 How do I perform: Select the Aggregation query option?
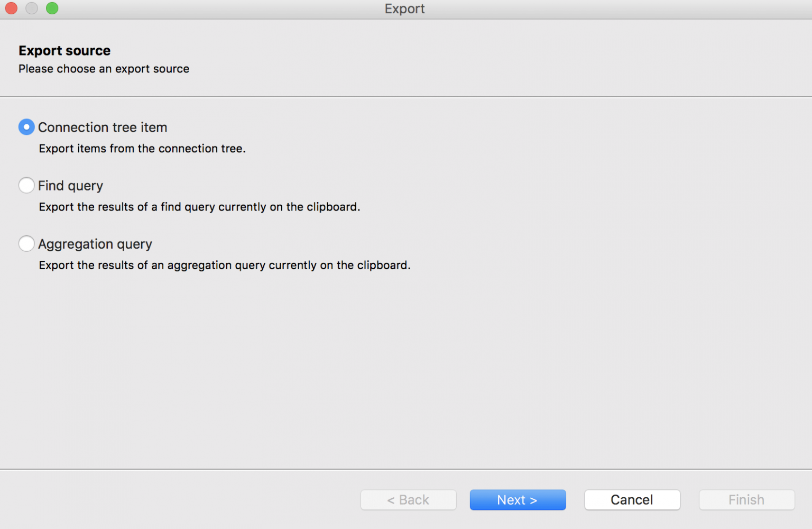click(26, 243)
